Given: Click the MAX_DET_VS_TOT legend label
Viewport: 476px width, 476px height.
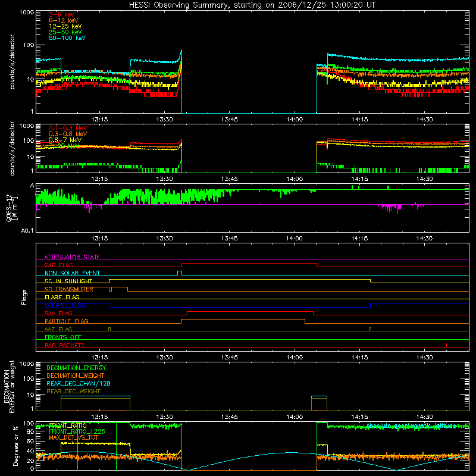Looking at the screenshot, I should coord(73,437).
